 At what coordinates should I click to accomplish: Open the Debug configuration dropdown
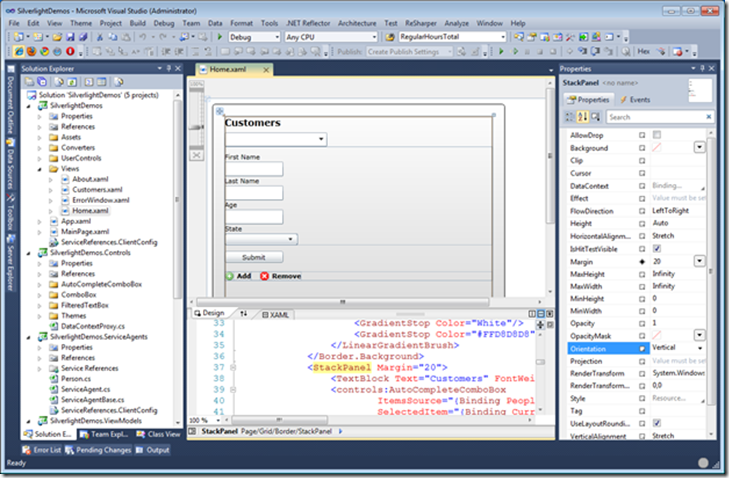pyautogui.click(x=277, y=37)
